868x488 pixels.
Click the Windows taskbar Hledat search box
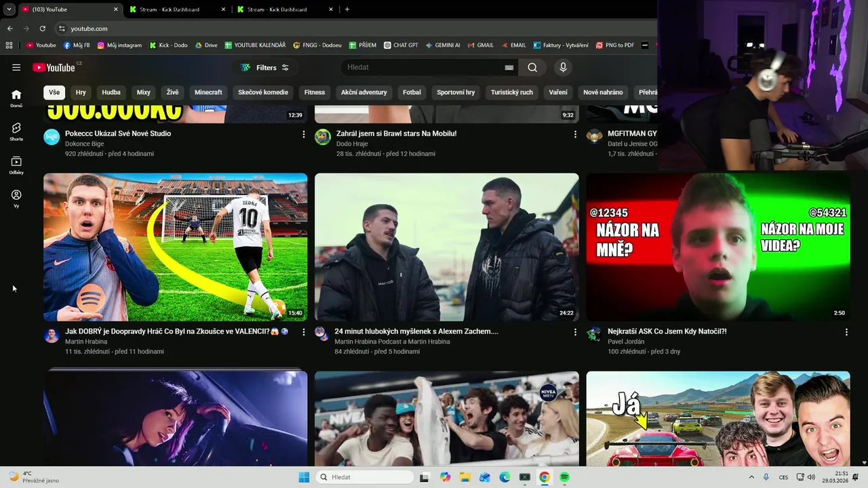pos(365,477)
